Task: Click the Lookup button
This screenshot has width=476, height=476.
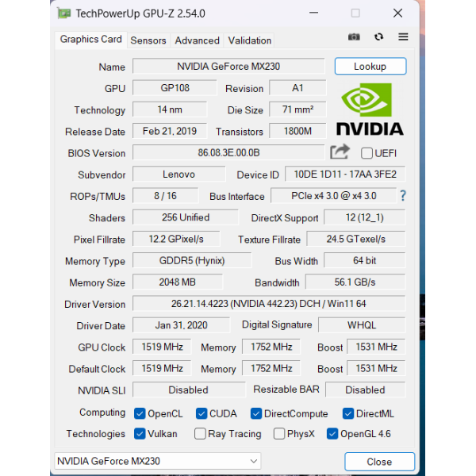Action: [x=370, y=66]
